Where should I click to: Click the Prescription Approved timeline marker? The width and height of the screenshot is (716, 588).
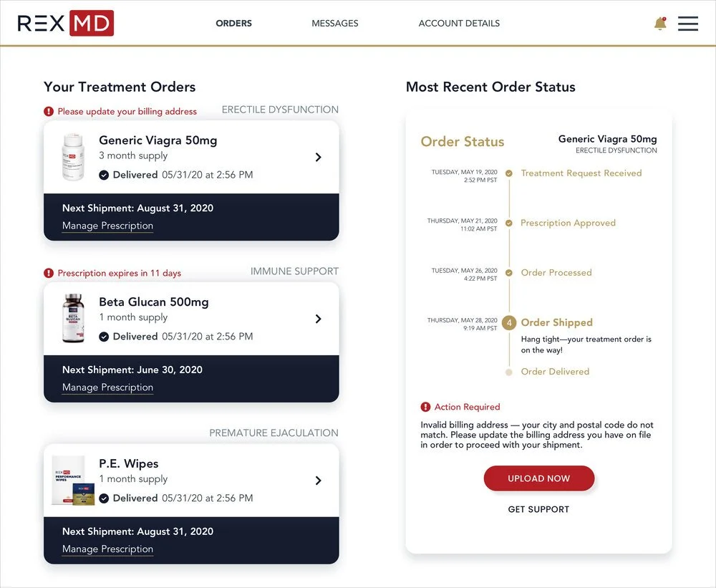[508, 223]
